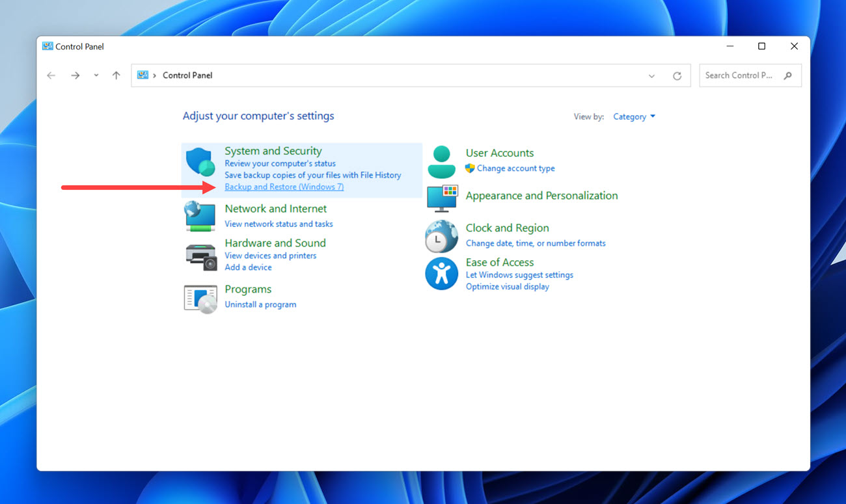Viewport: 846px width, 504px height.
Task: Open the Appearance and Personalization monitor icon
Action: tap(443, 198)
